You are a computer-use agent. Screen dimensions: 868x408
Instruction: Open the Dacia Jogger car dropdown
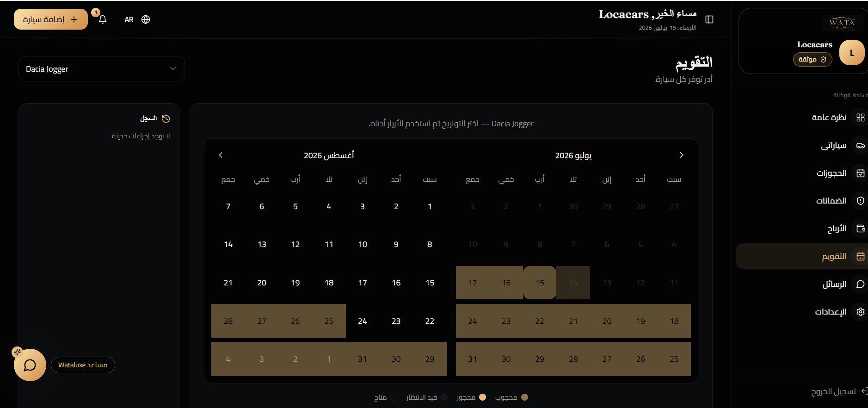pyautogui.click(x=102, y=69)
